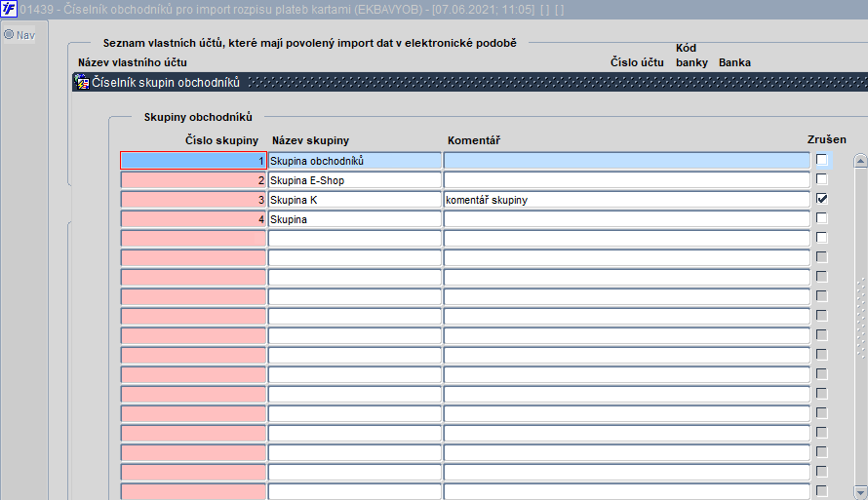Image resolution: width=868 pixels, height=500 pixels.
Task: Click empty comment field of Skupina obchodníků row
Action: (x=627, y=161)
